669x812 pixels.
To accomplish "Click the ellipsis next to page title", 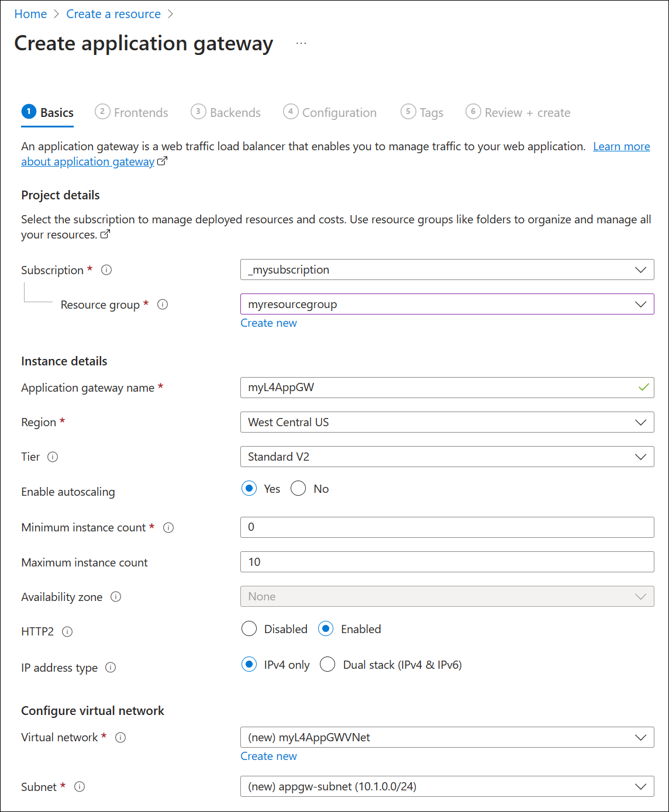I will [x=301, y=43].
